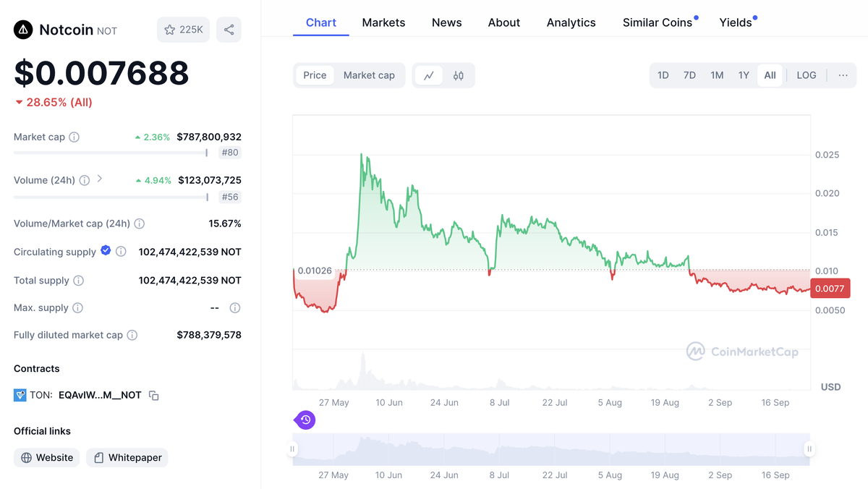The height and width of the screenshot is (489, 868).
Task: Toggle chart to Market cap view
Action: [369, 75]
